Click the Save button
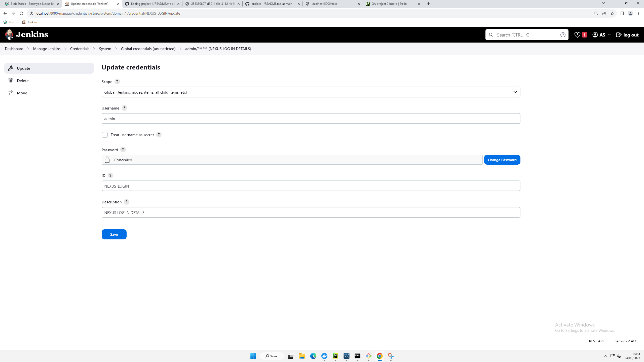 tap(114, 234)
